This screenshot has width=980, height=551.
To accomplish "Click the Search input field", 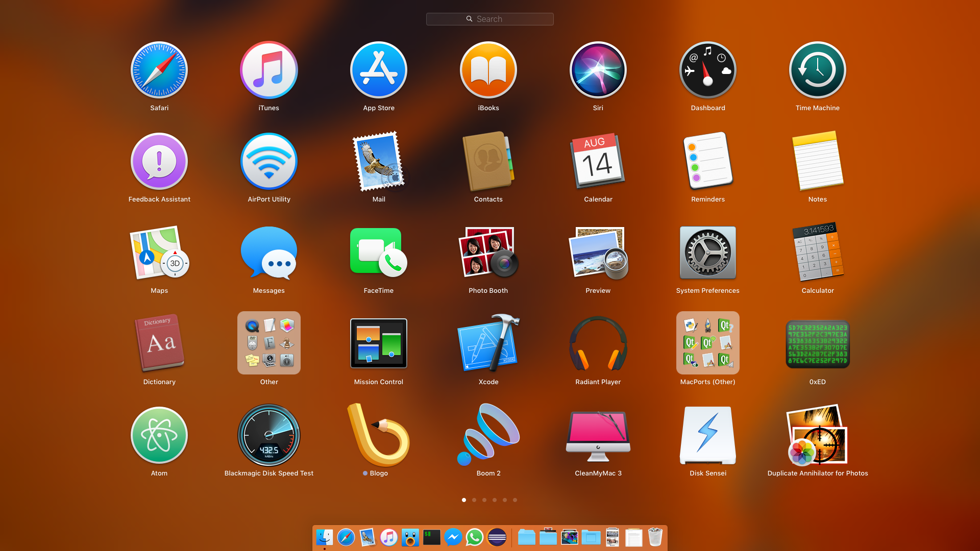I will (x=490, y=18).
